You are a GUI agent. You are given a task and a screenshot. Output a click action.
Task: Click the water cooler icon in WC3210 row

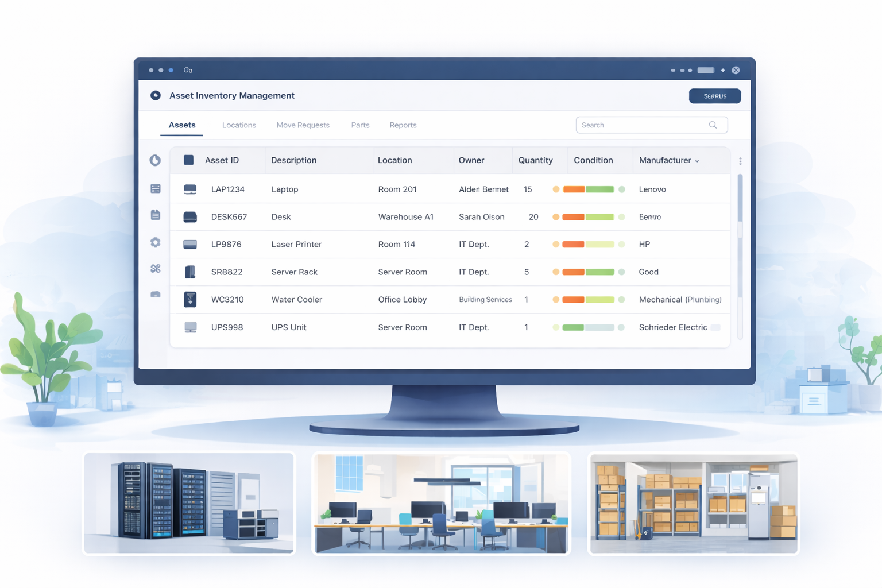(x=190, y=299)
